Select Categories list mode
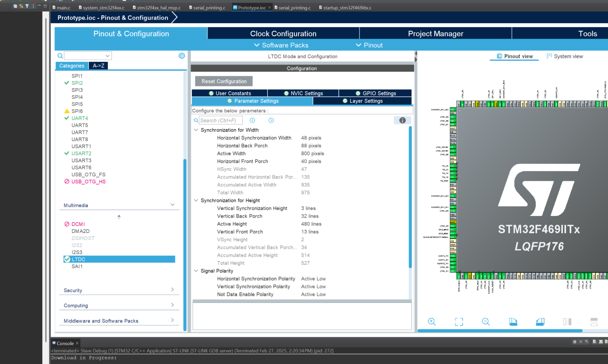 point(72,66)
